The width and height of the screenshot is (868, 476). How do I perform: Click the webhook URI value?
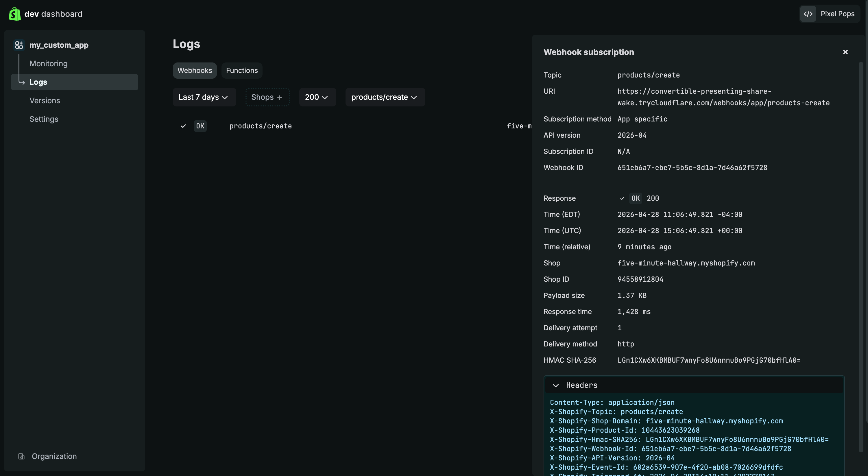[x=723, y=97]
